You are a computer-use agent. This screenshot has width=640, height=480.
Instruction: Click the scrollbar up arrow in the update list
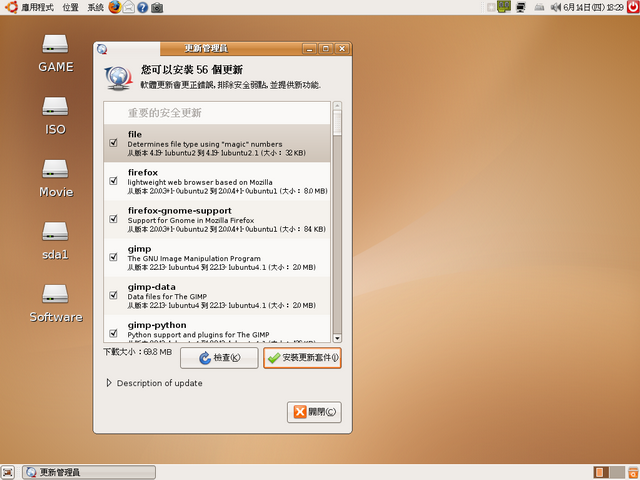(337, 106)
